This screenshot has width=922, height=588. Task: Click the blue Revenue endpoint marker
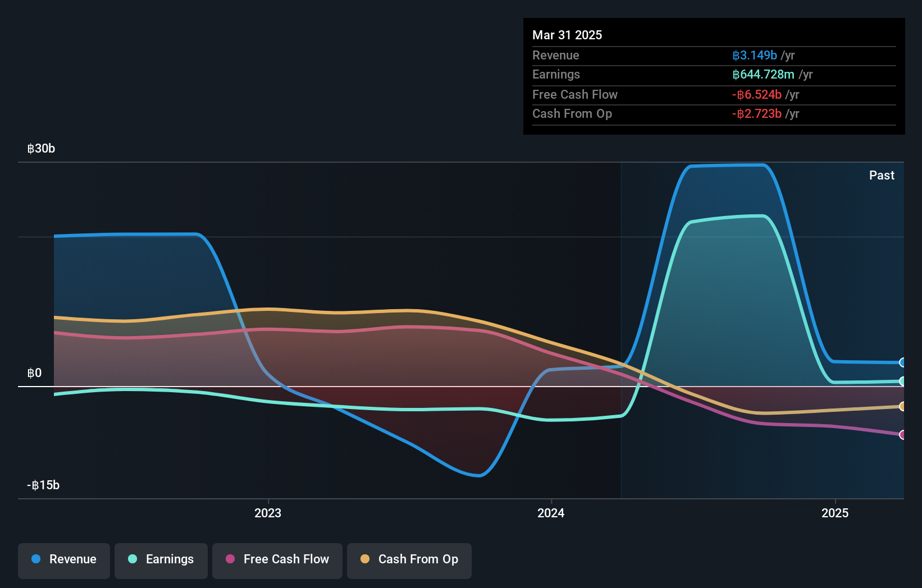click(902, 362)
